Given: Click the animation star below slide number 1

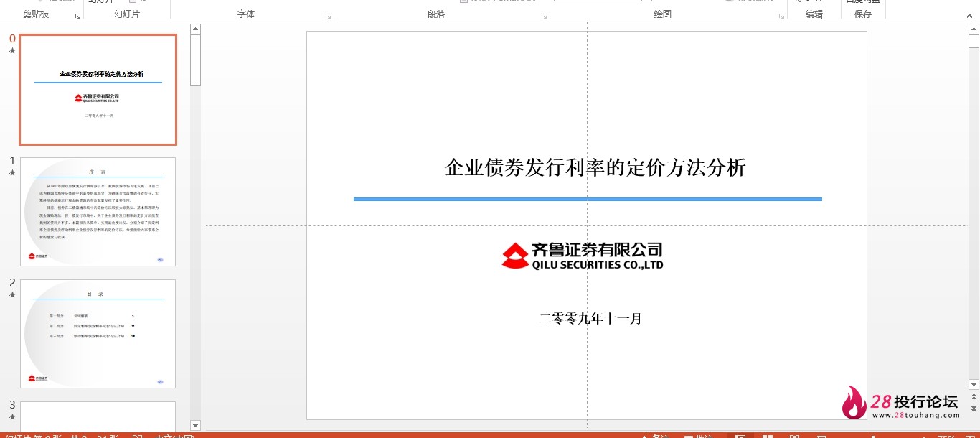Looking at the screenshot, I should 11,173.
